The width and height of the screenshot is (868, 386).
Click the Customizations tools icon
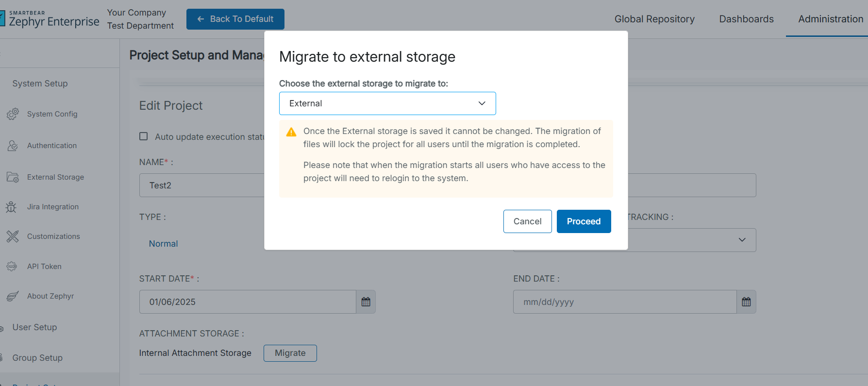tap(13, 236)
